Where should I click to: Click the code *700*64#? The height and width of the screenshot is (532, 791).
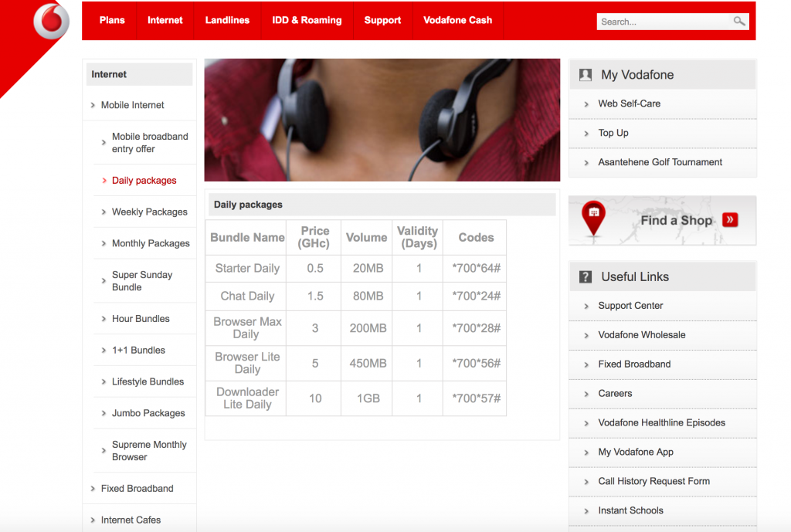(476, 268)
